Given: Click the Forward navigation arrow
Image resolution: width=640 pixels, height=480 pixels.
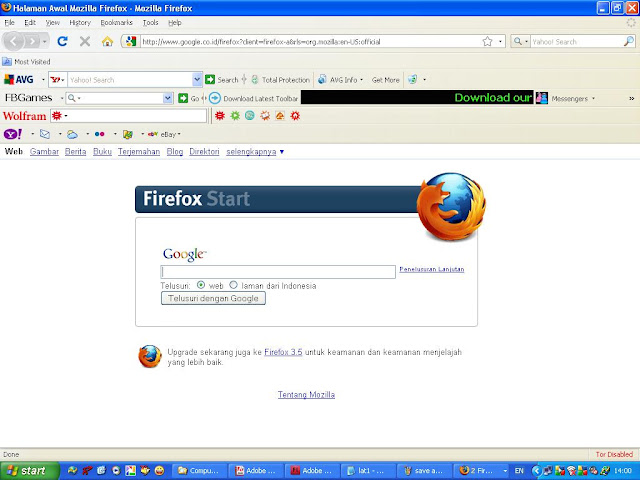Looking at the screenshot, I should tap(32, 41).
